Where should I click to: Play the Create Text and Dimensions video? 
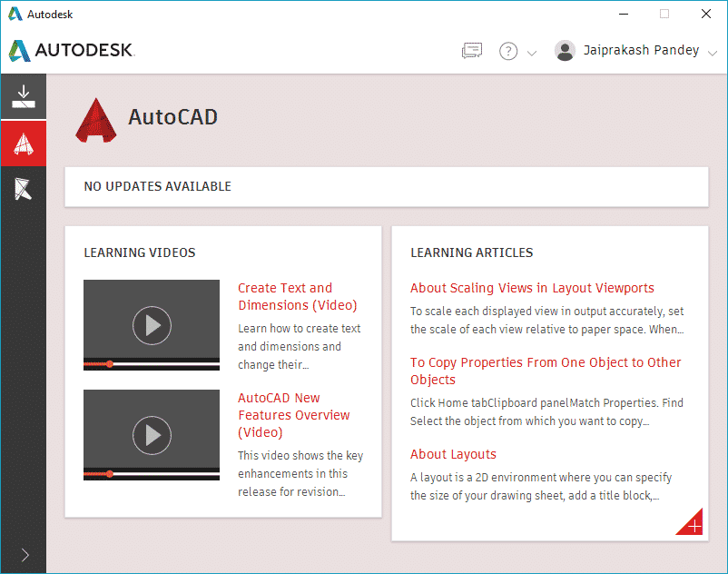[x=151, y=324]
